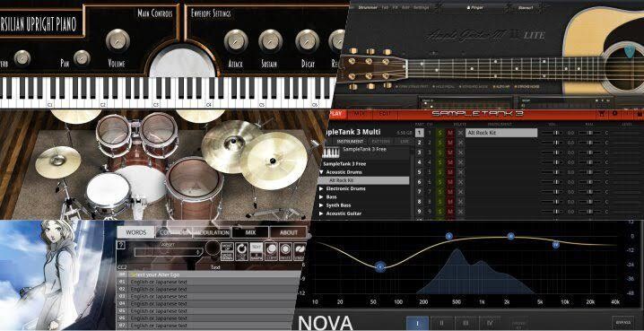Hit the snare drum on the drum kit

(108, 192)
